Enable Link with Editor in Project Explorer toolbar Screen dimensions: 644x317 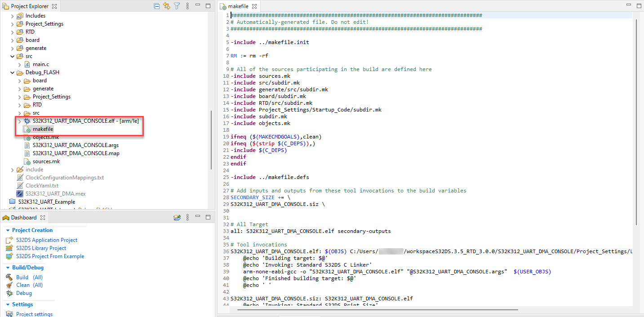click(x=166, y=6)
